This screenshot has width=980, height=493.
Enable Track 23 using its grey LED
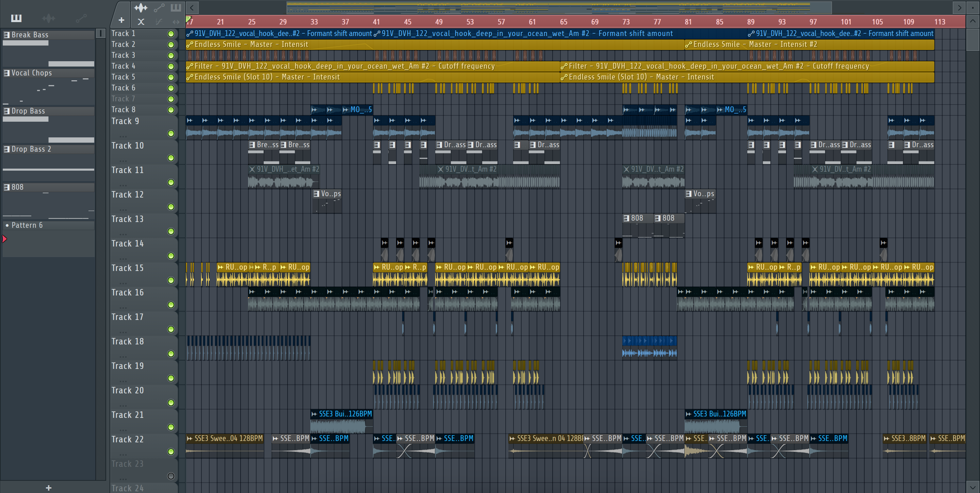pyautogui.click(x=171, y=476)
